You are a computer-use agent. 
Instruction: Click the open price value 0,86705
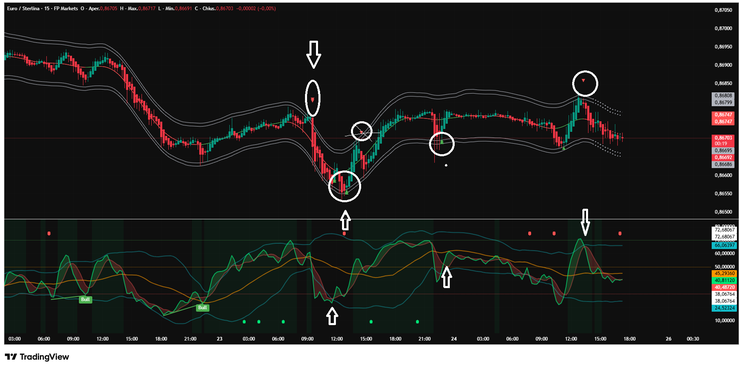click(109, 9)
